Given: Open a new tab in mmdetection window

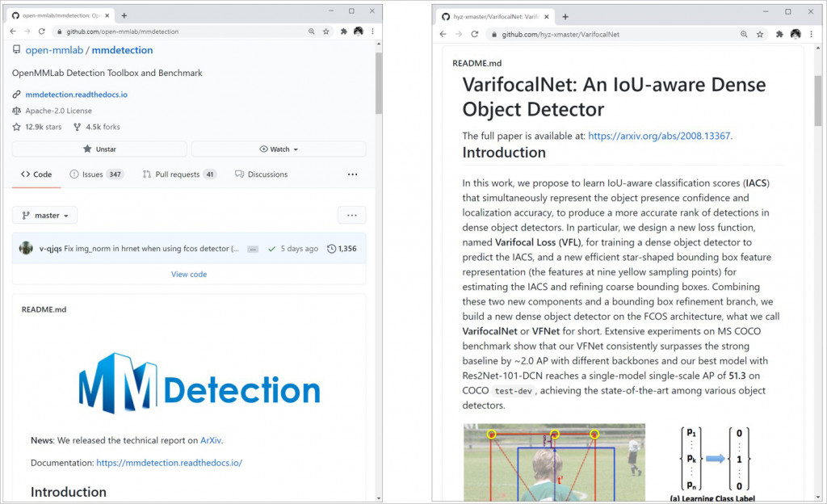Looking at the screenshot, I should (x=124, y=16).
